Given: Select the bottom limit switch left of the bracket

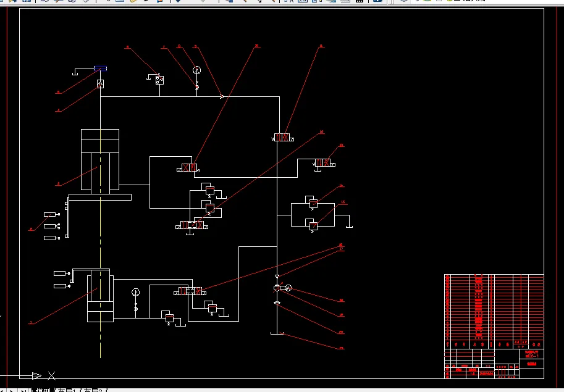Looking at the screenshot, I should point(51,238).
